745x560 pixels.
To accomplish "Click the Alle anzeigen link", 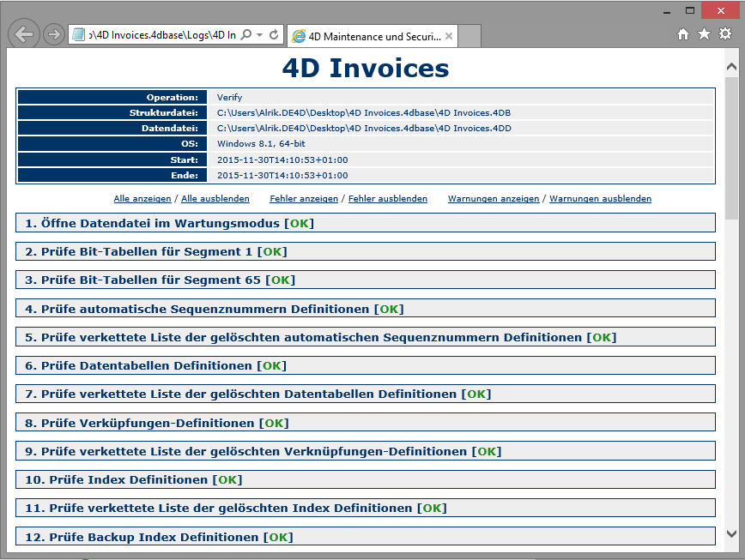I will pyautogui.click(x=142, y=199).
